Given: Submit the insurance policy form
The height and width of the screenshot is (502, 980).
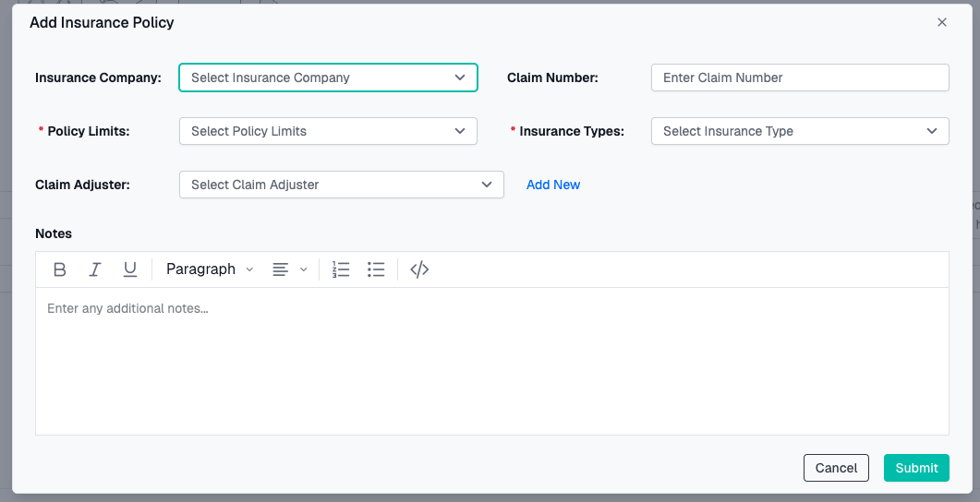Looking at the screenshot, I should pyautogui.click(x=916, y=468).
